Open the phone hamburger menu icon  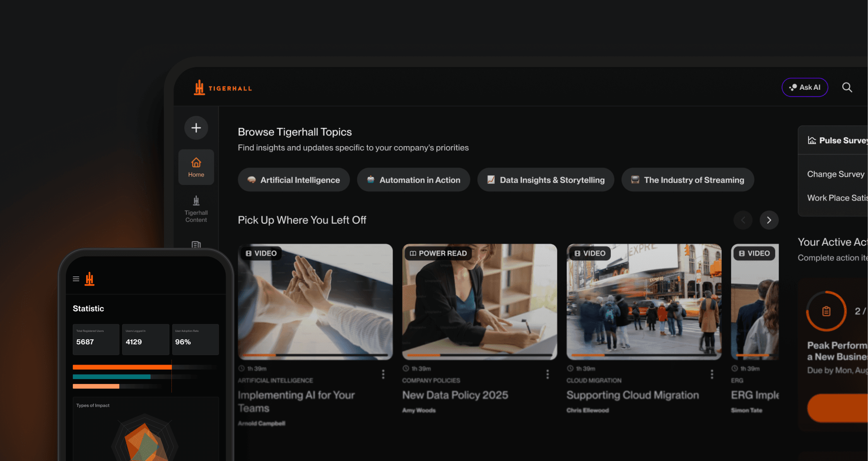(76, 279)
